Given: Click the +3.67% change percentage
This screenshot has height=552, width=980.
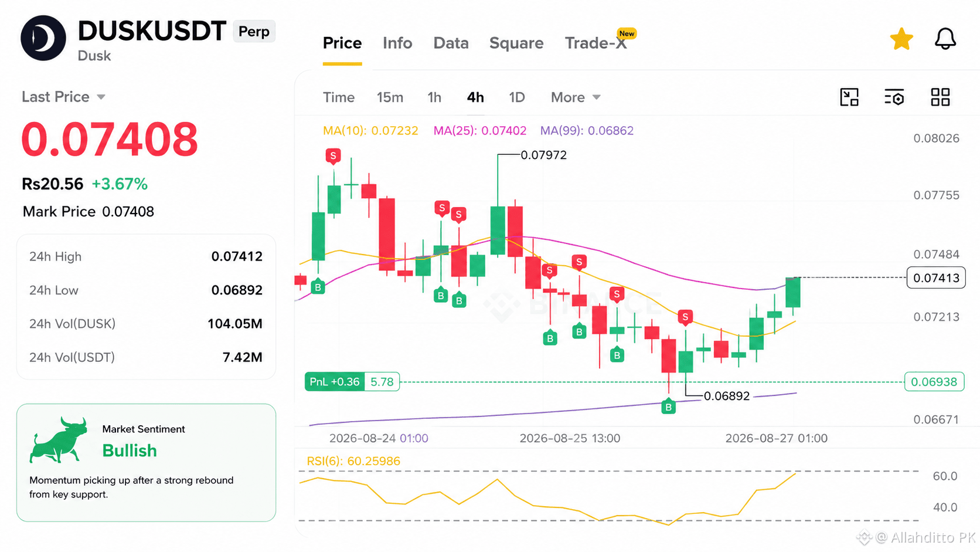Looking at the screenshot, I should click(x=120, y=184).
